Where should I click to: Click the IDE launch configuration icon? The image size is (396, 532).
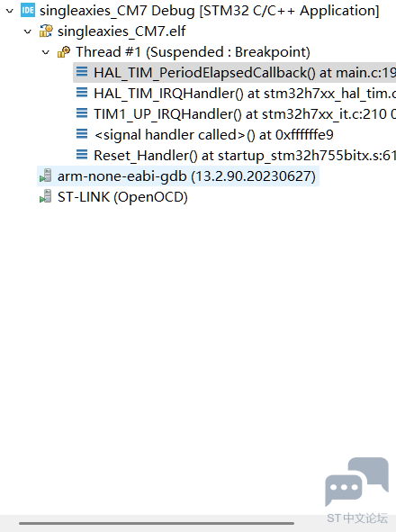[28, 10]
